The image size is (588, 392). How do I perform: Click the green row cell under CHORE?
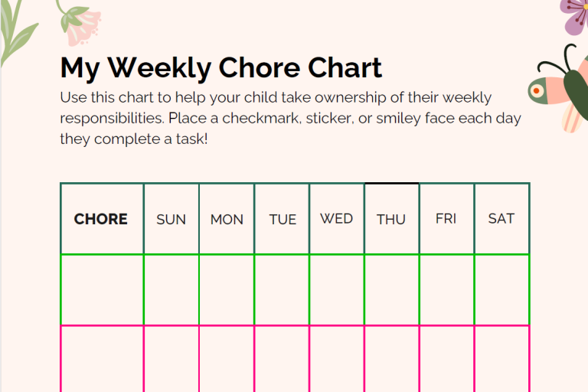click(102, 290)
